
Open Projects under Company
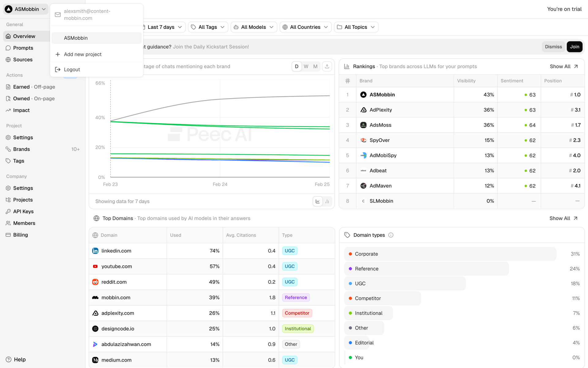coord(43,200)
